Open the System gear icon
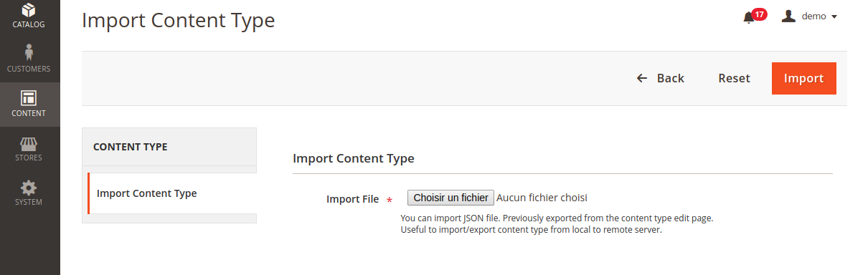The image size is (868, 275). pyautogui.click(x=29, y=188)
